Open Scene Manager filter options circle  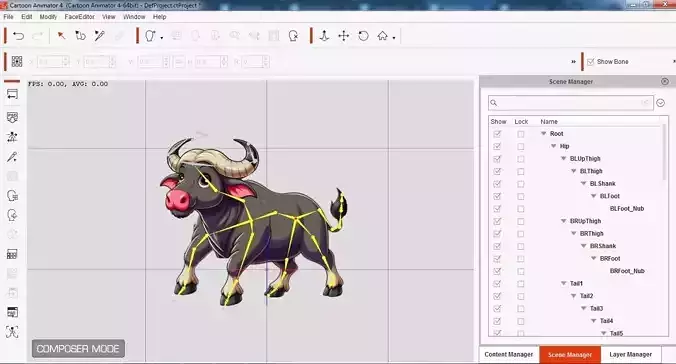pos(660,103)
